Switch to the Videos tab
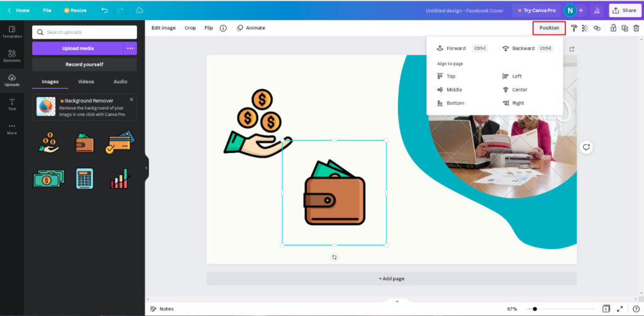 (86, 82)
